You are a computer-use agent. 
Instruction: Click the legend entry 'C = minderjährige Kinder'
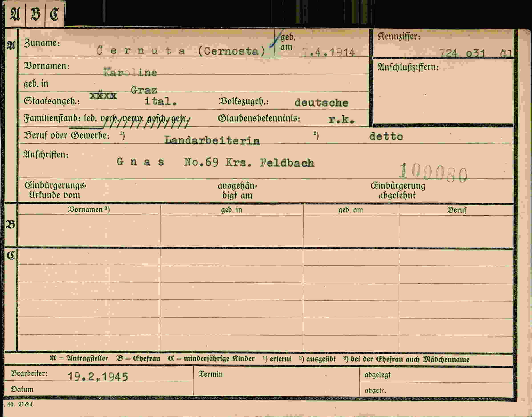[x=211, y=359]
